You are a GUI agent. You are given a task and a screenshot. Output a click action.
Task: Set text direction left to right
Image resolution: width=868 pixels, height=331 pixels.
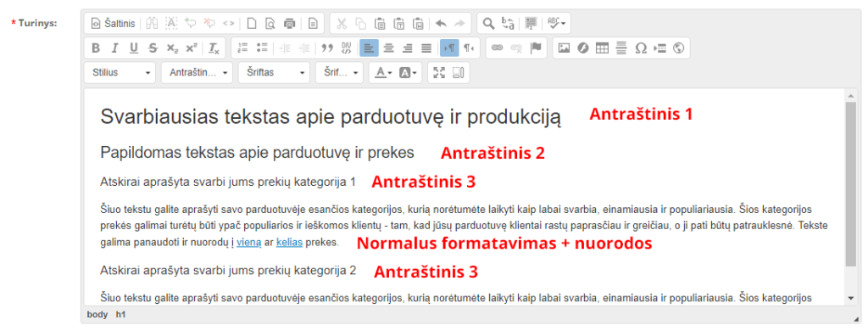click(449, 48)
